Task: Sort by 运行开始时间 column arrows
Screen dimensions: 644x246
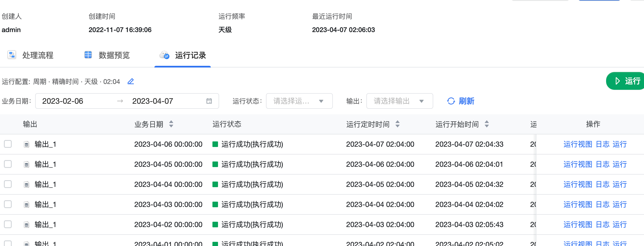Action: click(x=487, y=124)
